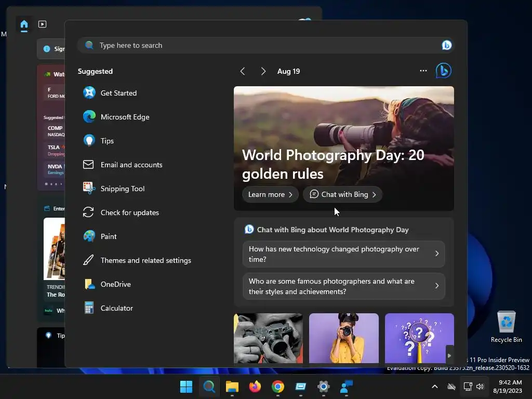Go to next day arrow

pos(263,71)
